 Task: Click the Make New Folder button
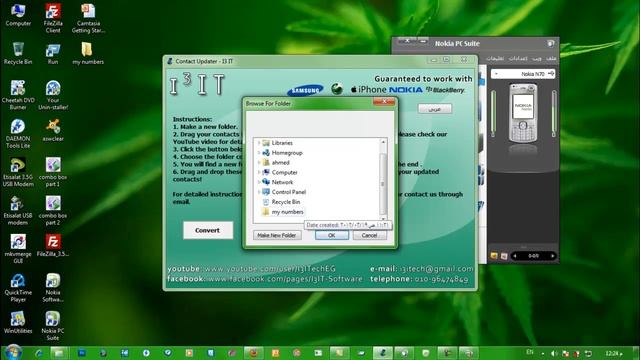point(277,235)
